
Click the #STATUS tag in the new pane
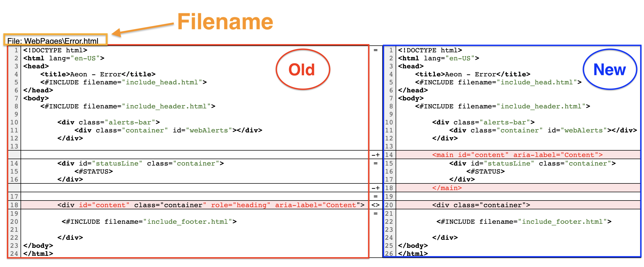tap(485, 171)
